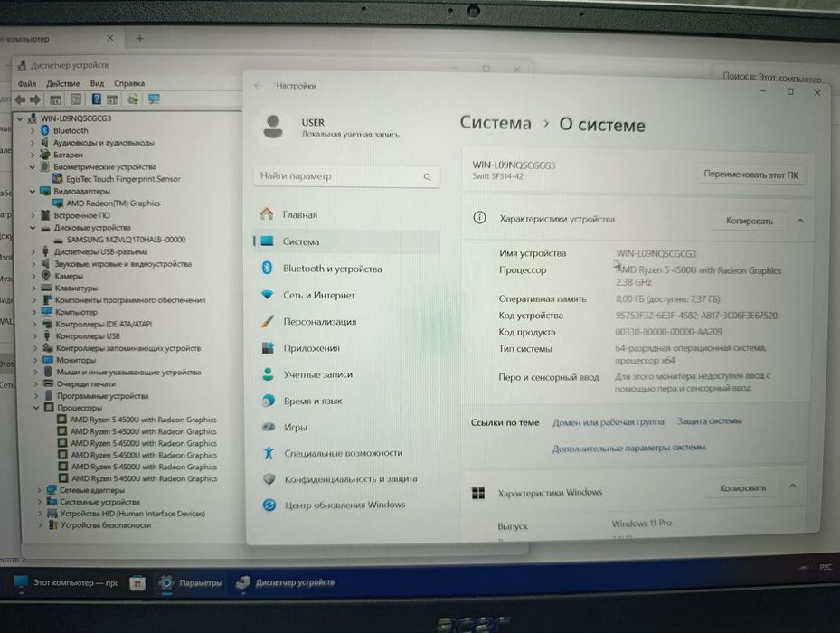Click the Help icon in Device Manager toolbar
This screenshot has width=840, height=633.
(97, 99)
